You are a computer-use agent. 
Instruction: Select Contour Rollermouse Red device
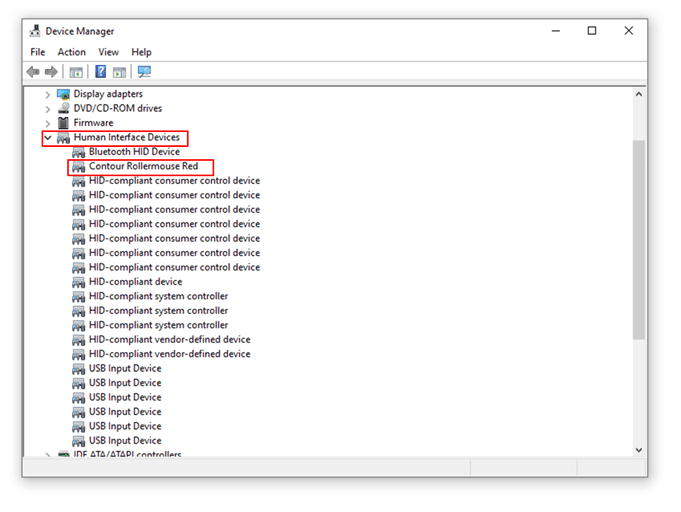click(143, 166)
